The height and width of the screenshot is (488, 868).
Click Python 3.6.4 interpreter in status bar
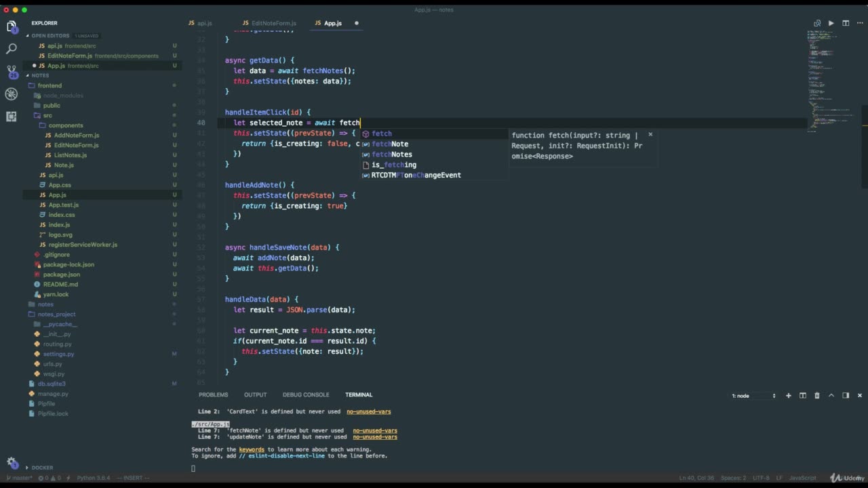(93, 478)
